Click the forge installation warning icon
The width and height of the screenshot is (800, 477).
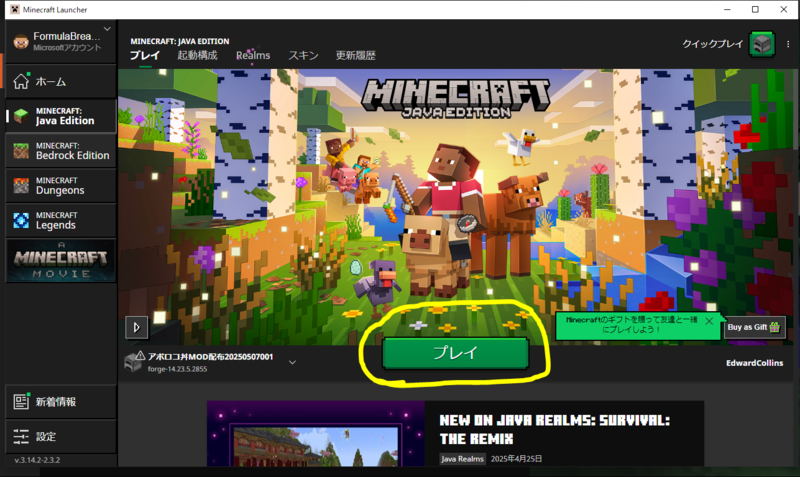[140, 356]
